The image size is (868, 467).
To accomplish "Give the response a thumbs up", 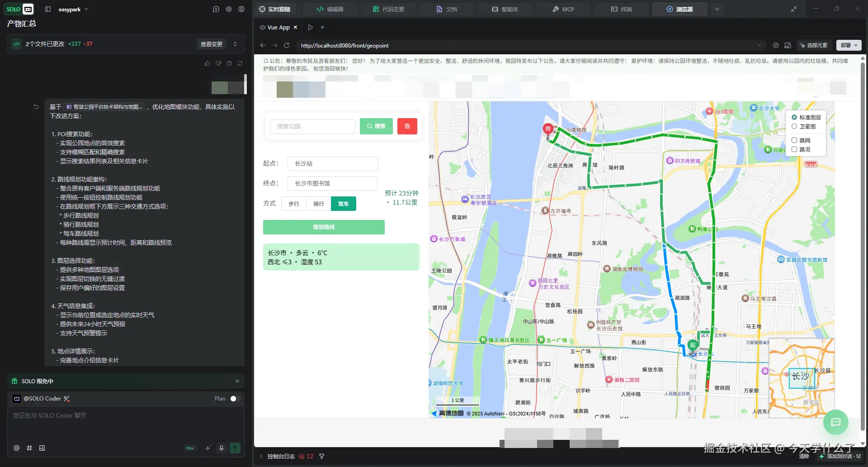I will (x=208, y=63).
